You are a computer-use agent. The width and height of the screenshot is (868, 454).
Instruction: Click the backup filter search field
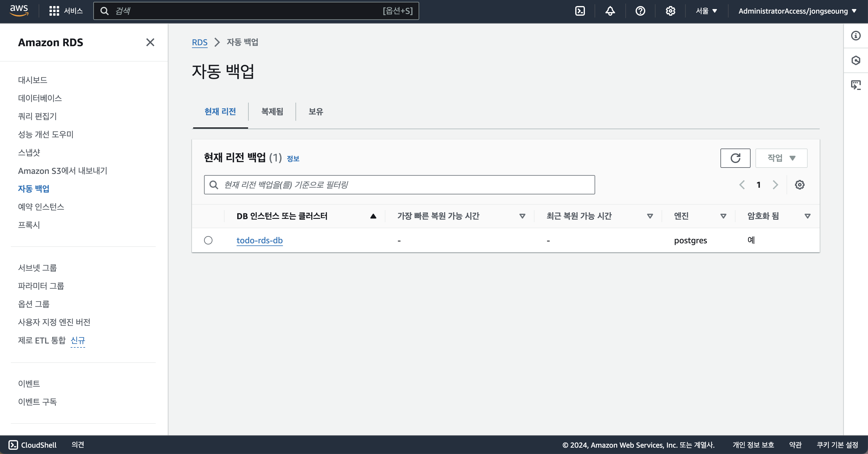tap(399, 185)
